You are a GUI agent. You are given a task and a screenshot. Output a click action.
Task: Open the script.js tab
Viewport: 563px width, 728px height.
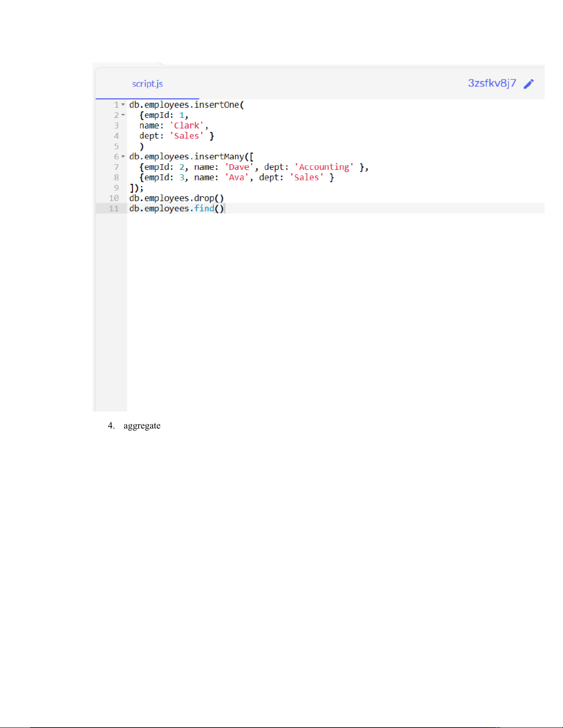tap(147, 84)
